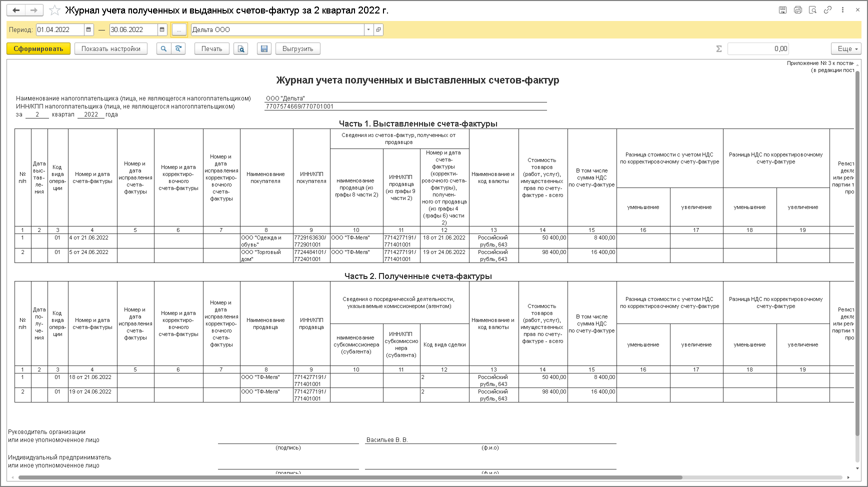Select cell '5 от 24.06.2022' in Part 1
The image size is (868, 487).
point(92,255)
